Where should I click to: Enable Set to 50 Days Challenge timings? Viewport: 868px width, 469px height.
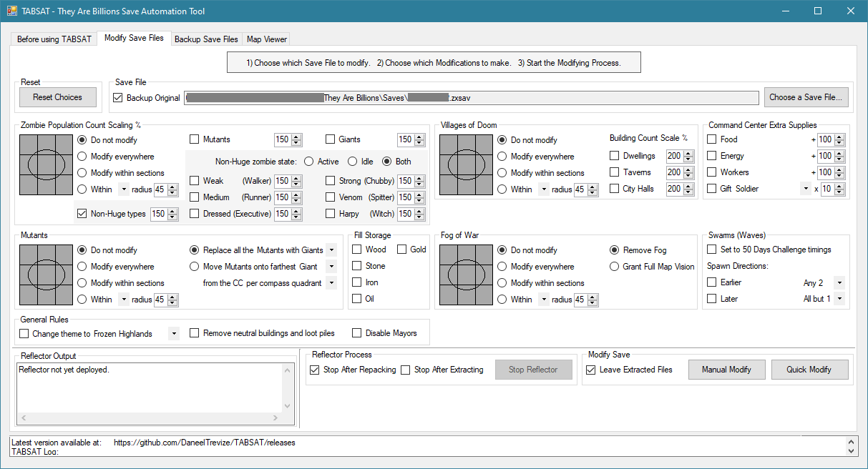[x=769, y=250]
